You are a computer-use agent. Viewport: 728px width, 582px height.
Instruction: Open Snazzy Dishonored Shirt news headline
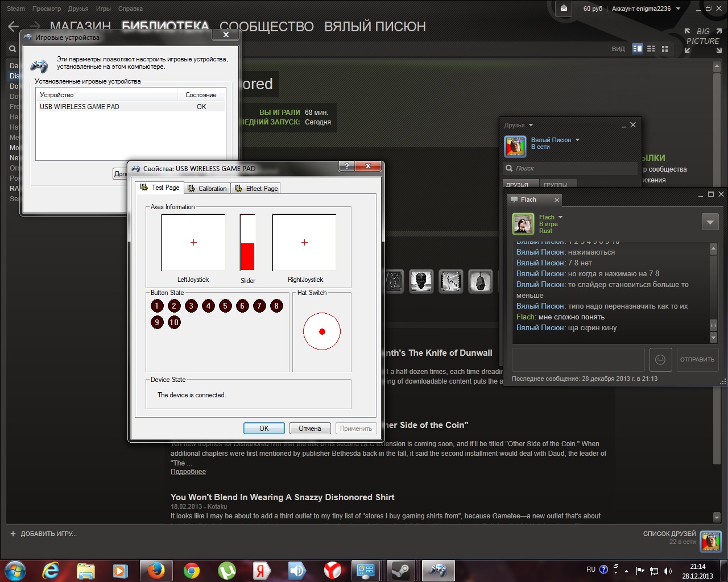(x=283, y=497)
